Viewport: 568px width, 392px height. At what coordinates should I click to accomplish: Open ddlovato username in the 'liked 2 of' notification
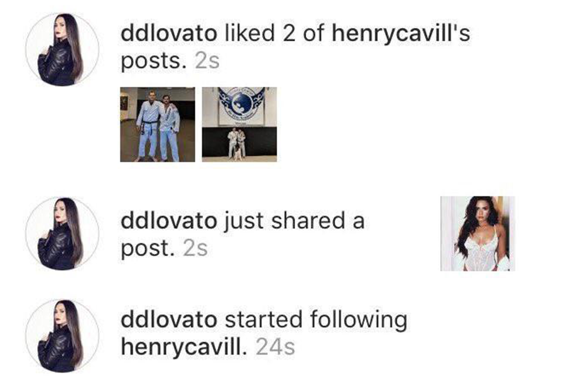pyautogui.click(x=169, y=33)
